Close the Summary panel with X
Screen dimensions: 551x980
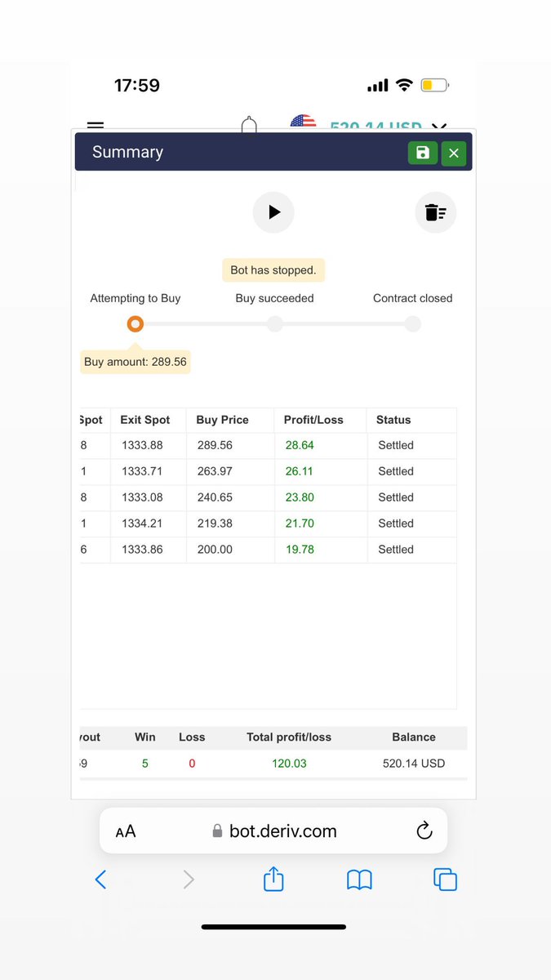pos(454,153)
